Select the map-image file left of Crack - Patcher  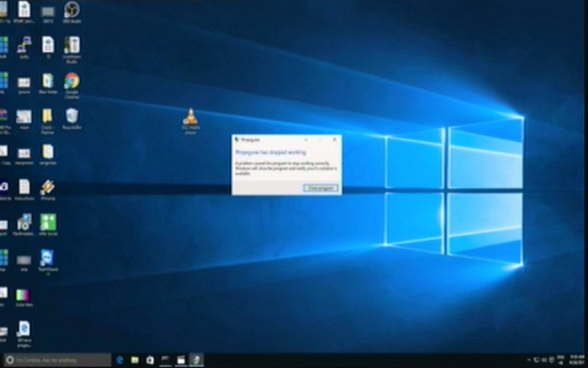[x=24, y=119]
